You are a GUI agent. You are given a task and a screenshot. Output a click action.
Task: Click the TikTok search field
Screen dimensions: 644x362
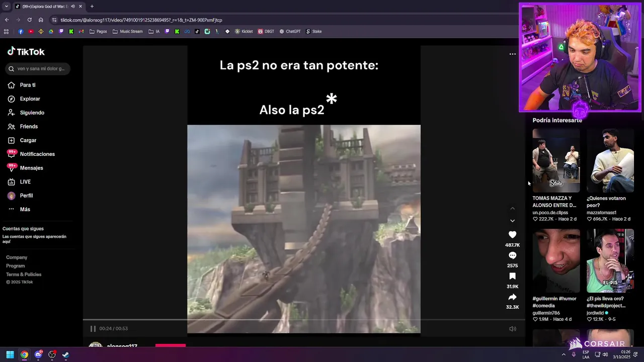tap(38, 68)
